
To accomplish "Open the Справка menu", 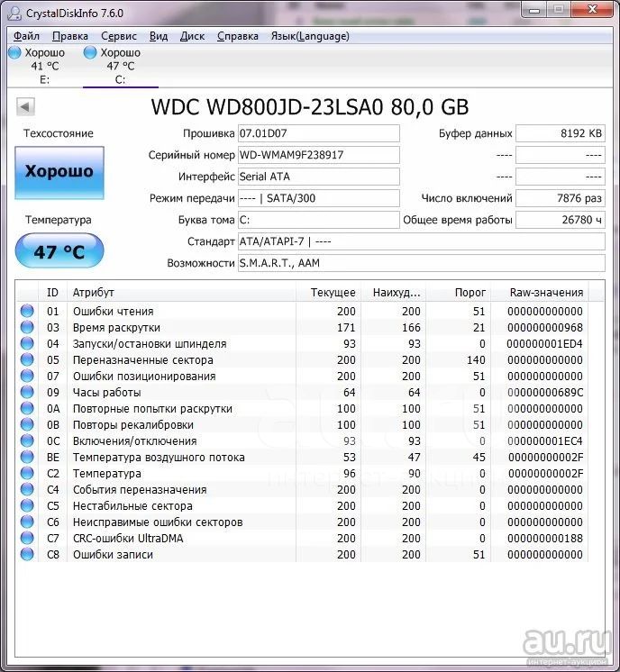I will pyautogui.click(x=238, y=36).
